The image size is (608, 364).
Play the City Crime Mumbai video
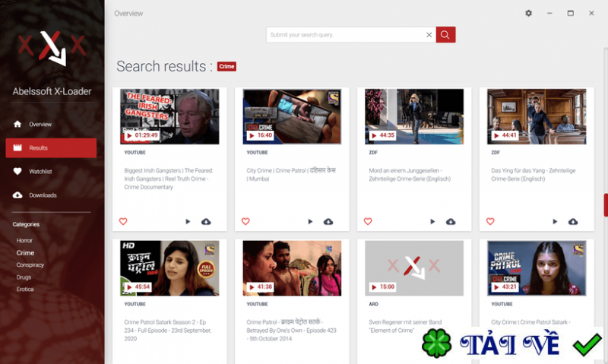click(310, 222)
